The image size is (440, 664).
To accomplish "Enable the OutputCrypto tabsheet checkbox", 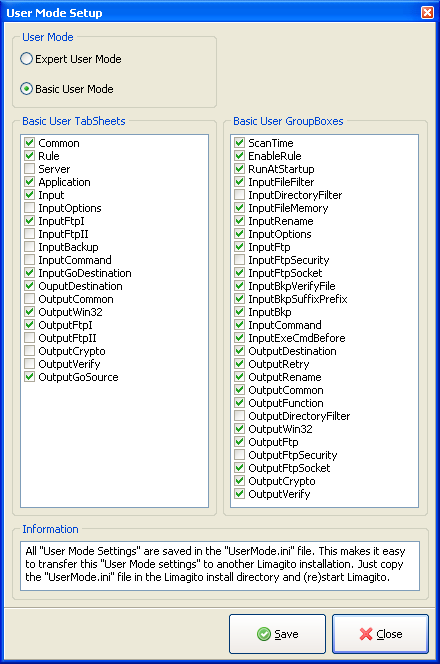I will coord(29,351).
